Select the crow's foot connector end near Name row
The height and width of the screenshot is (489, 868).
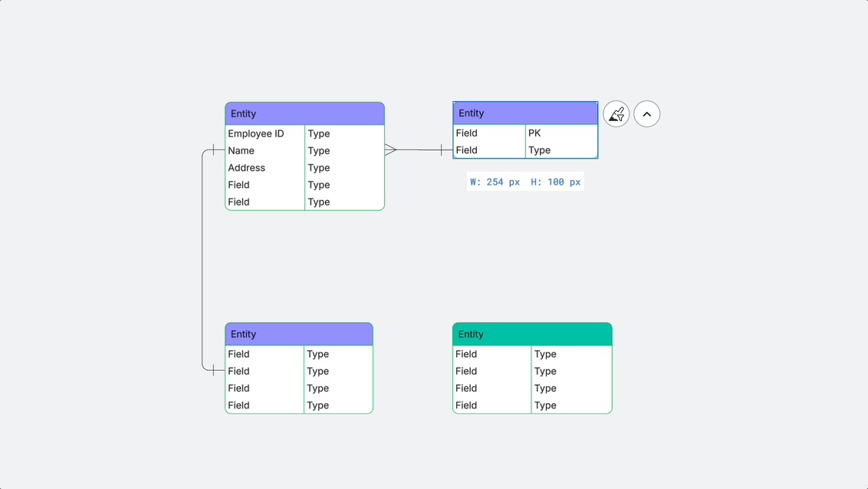(390, 150)
